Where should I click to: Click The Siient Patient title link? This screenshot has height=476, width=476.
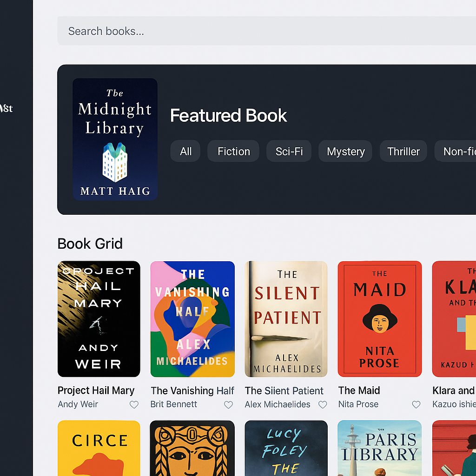tap(284, 390)
